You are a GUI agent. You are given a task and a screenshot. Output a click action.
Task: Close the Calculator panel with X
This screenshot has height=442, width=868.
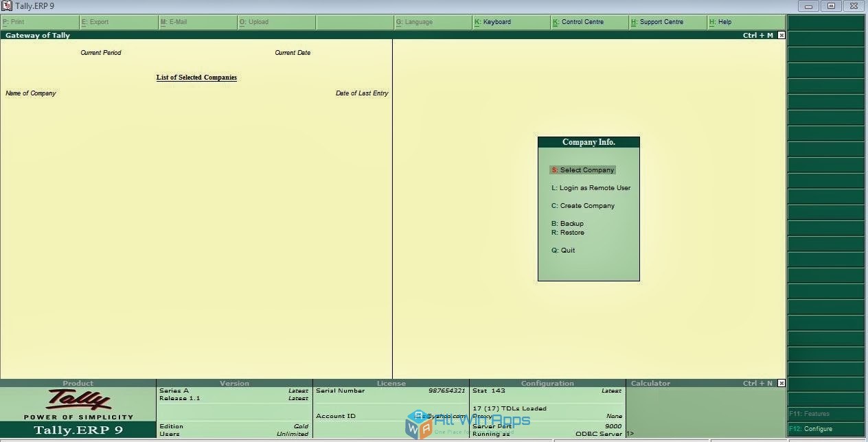pyautogui.click(x=781, y=383)
